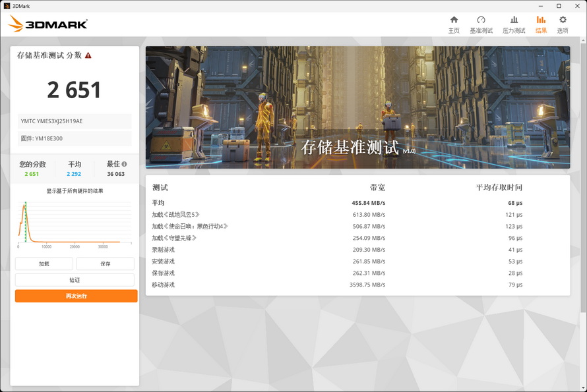This screenshot has height=392, width=587.
Task: Click the 平均存取时间 column header
Action: click(499, 187)
